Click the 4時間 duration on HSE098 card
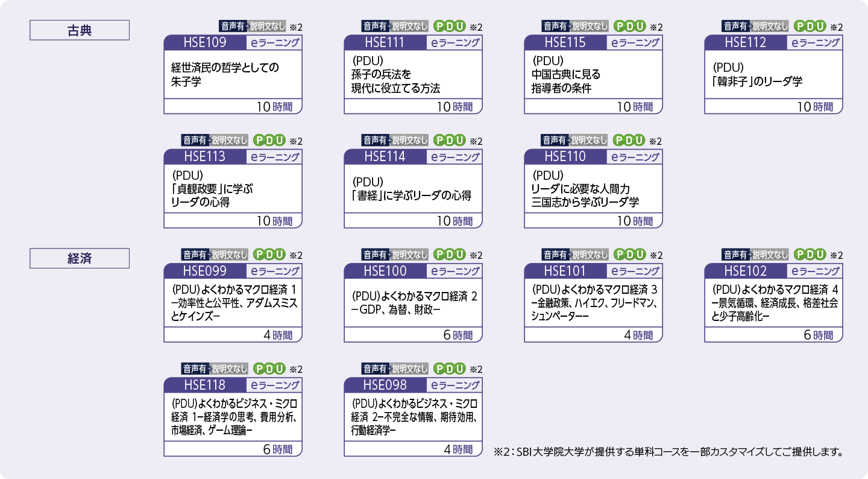The height and width of the screenshot is (479, 868). 458,449
